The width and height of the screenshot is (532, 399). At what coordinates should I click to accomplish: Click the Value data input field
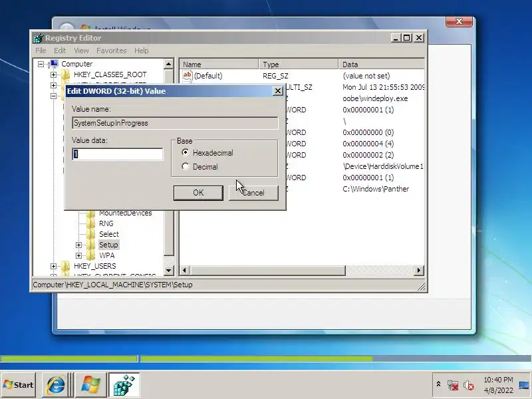(x=118, y=154)
